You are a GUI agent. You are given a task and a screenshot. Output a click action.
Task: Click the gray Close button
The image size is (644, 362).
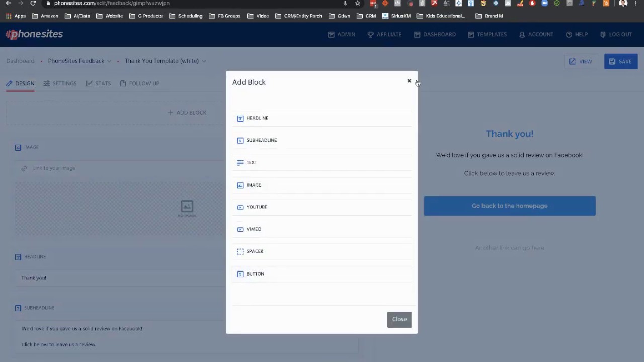[x=399, y=319]
